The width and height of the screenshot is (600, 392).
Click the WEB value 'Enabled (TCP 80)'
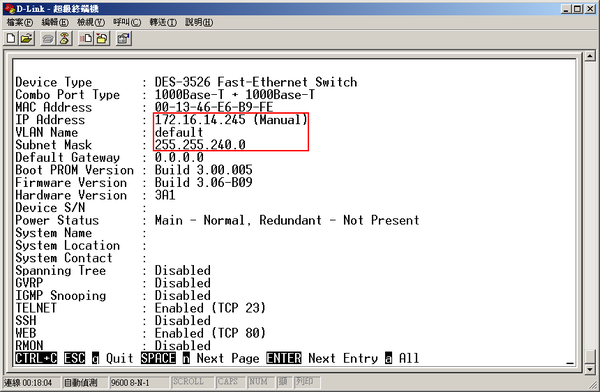[x=210, y=333]
